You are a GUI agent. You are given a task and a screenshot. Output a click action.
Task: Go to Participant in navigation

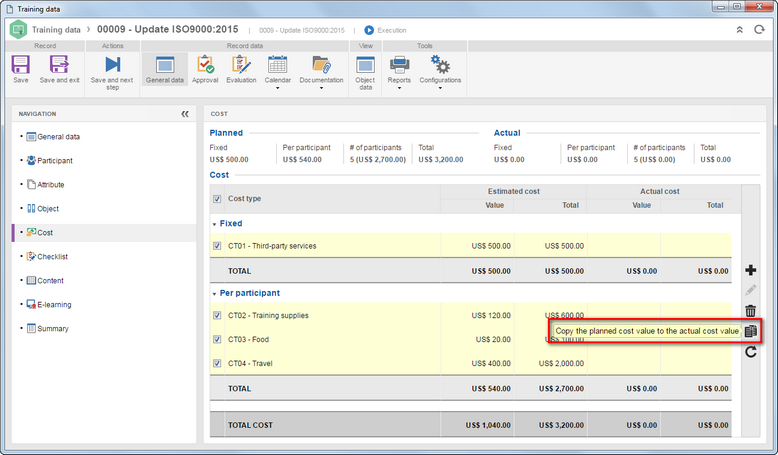tap(50, 160)
